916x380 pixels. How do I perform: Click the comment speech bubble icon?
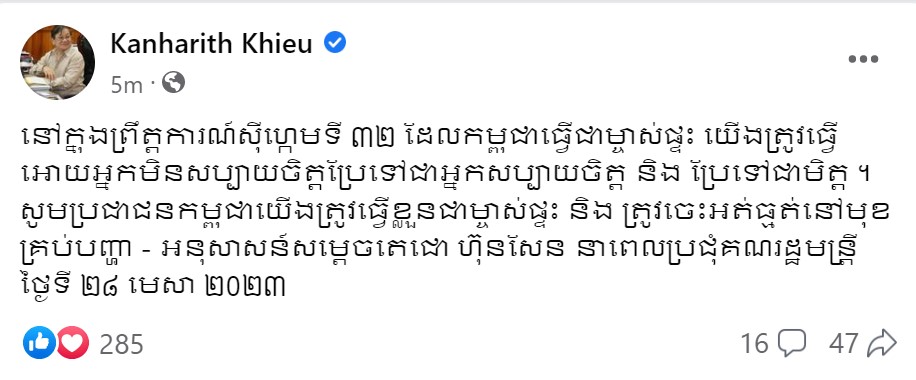pos(792,343)
